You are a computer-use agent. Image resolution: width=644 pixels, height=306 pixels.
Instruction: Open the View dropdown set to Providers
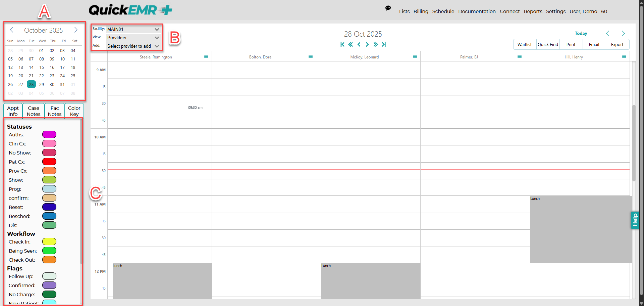pos(133,38)
